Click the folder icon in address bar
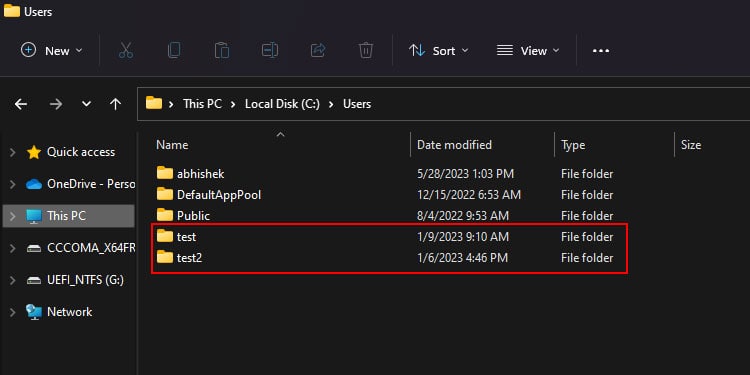Image resolution: width=750 pixels, height=375 pixels. [154, 103]
